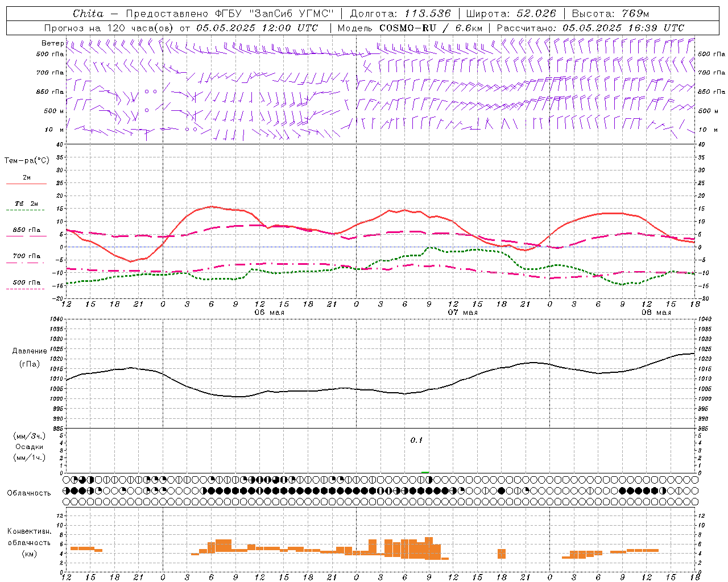Click the (км) convective cloud unit label

pyautogui.click(x=29, y=554)
